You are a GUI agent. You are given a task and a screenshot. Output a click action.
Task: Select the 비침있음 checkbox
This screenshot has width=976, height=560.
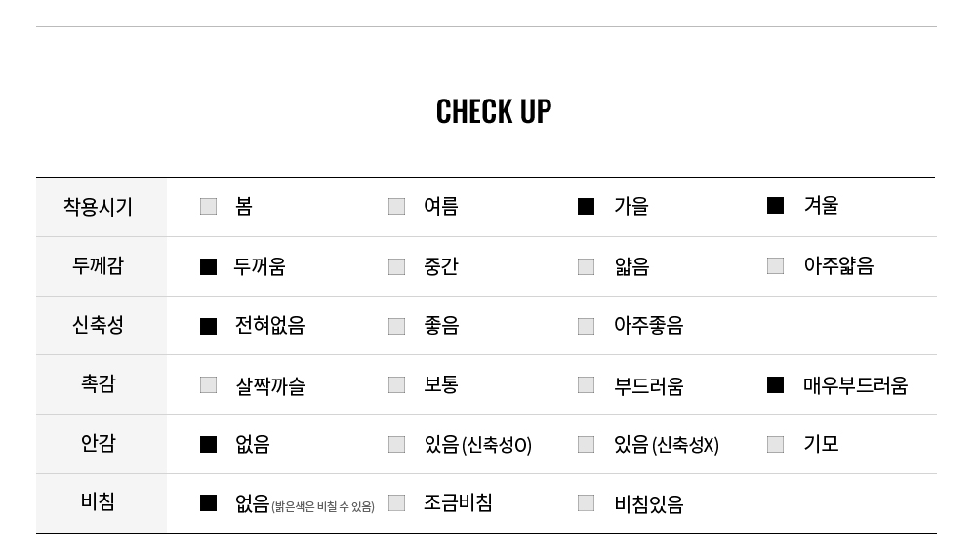point(586,502)
